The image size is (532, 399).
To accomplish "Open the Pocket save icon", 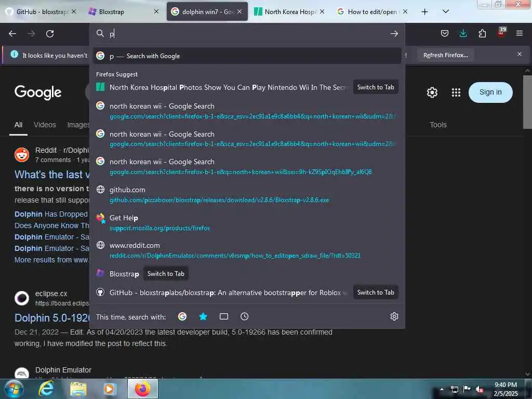I will coord(445,33).
